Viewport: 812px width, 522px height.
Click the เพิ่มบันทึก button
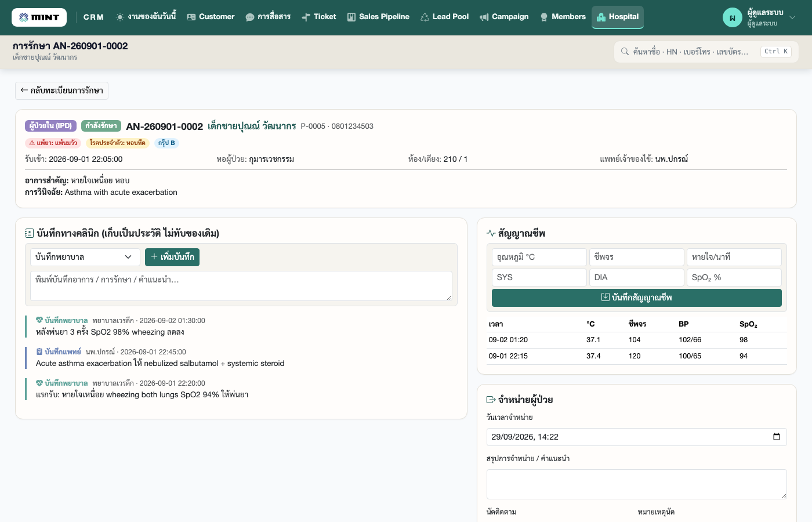172,257
